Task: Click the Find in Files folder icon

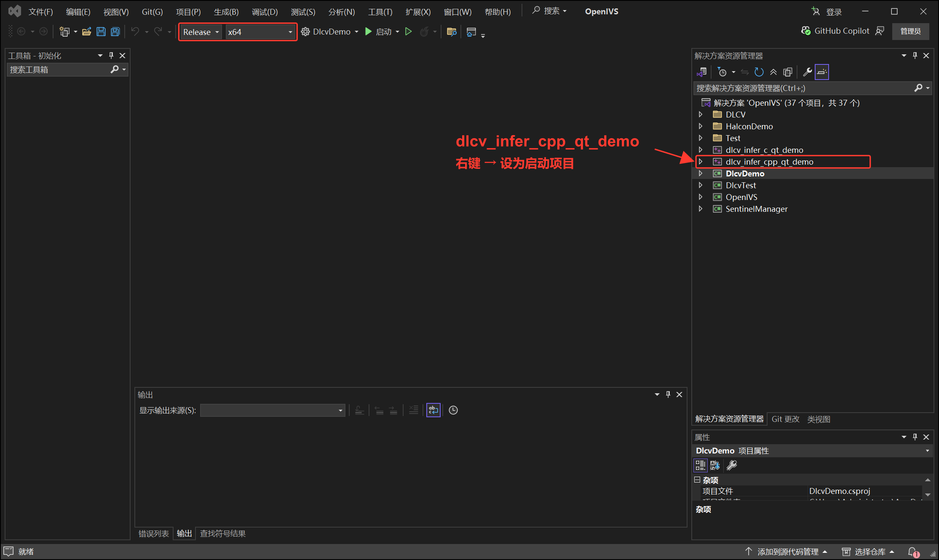Action: (452, 32)
